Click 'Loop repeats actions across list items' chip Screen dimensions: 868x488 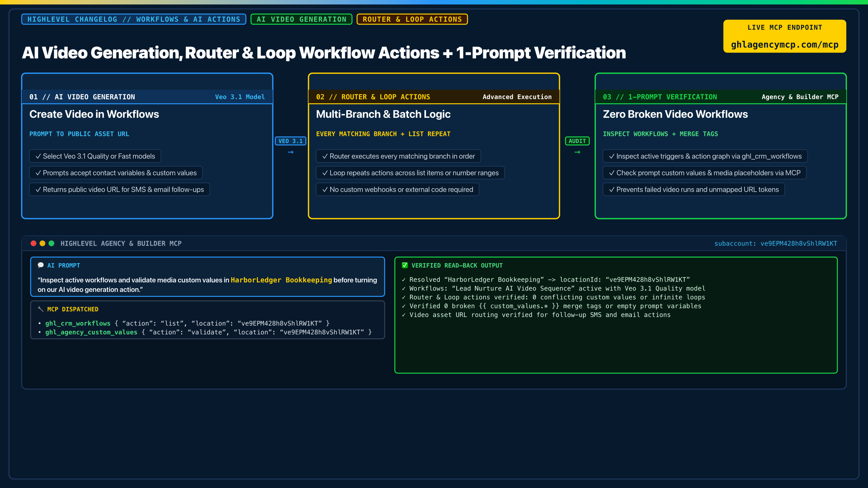[x=410, y=173]
